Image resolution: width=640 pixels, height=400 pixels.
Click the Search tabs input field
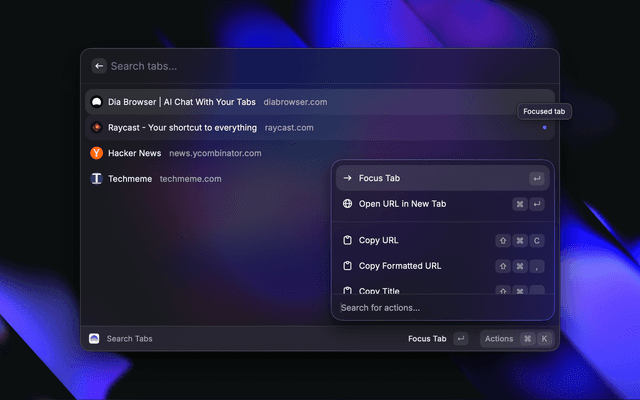pos(320,66)
